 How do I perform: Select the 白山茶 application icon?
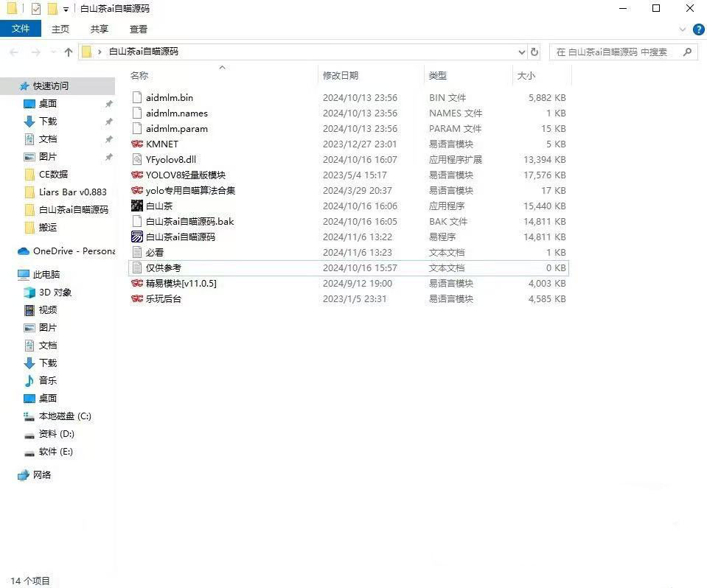[x=137, y=206]
